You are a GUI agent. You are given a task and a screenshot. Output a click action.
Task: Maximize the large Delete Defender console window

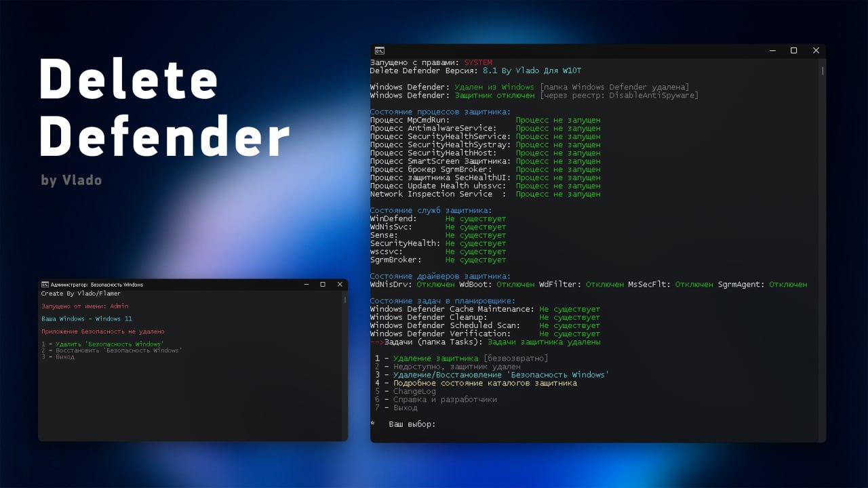(x=793, y=51)
